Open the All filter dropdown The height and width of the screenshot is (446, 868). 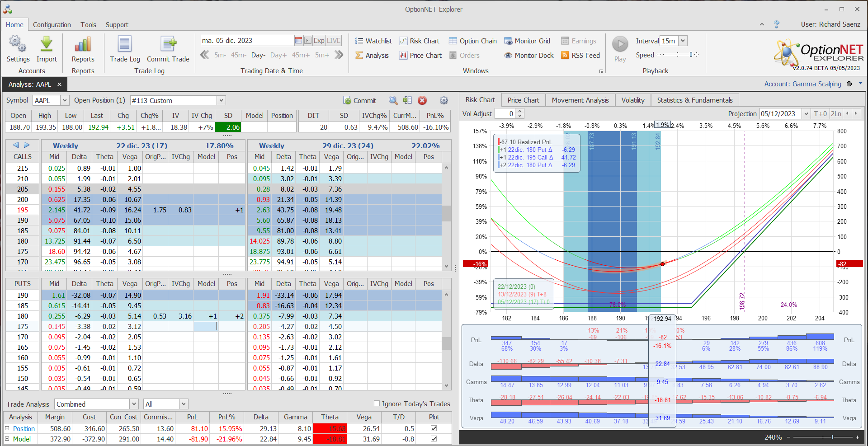pyautogui.click(x=184, y=404)
